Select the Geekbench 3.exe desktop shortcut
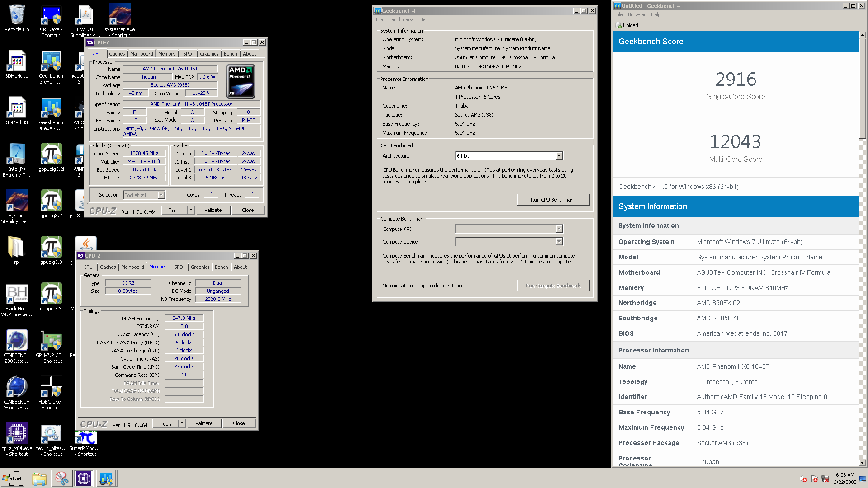This screenshot has width=868, height=488. (x=51, y=67)
